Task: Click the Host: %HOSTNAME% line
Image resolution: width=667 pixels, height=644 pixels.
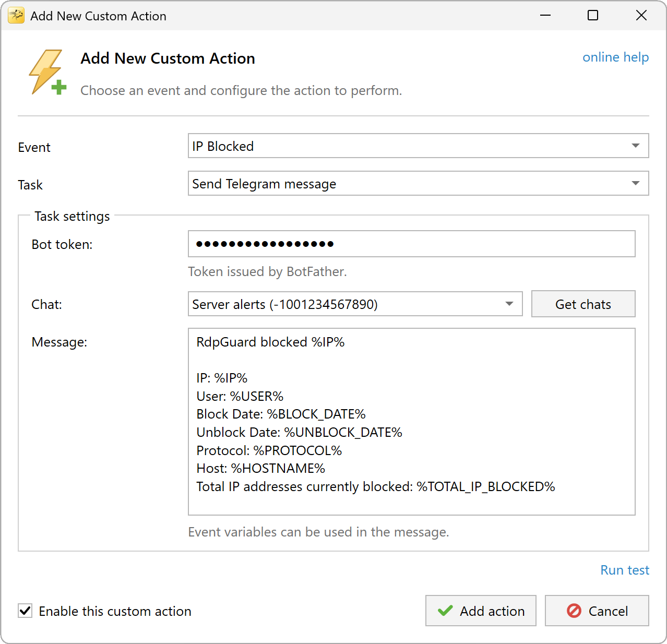Action: pyautogui.click(x=260, y=468)
